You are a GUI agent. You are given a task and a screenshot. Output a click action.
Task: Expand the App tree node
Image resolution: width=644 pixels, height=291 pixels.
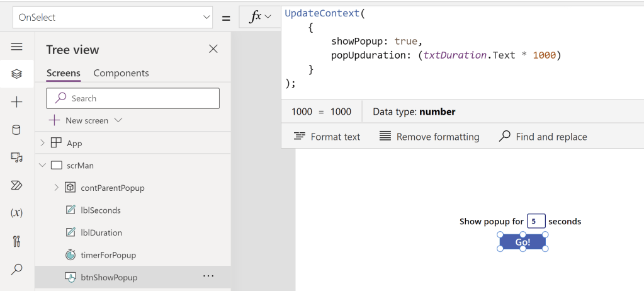(43, 143)
